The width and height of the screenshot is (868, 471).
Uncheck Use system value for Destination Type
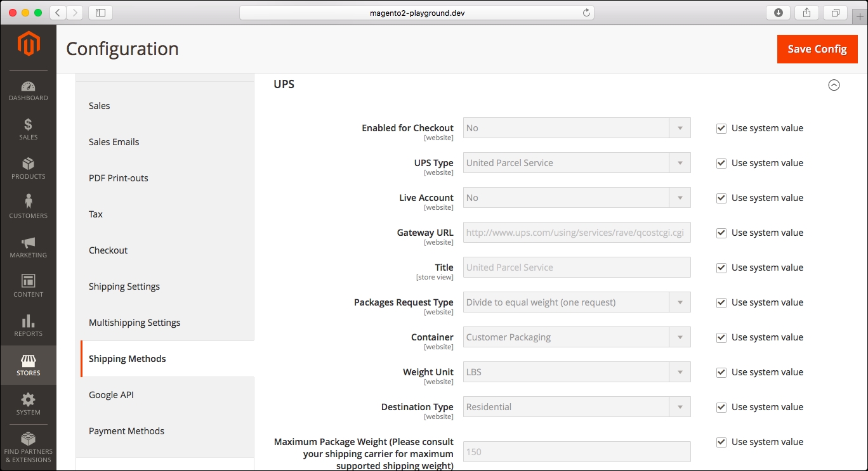(x=721, y=407)
